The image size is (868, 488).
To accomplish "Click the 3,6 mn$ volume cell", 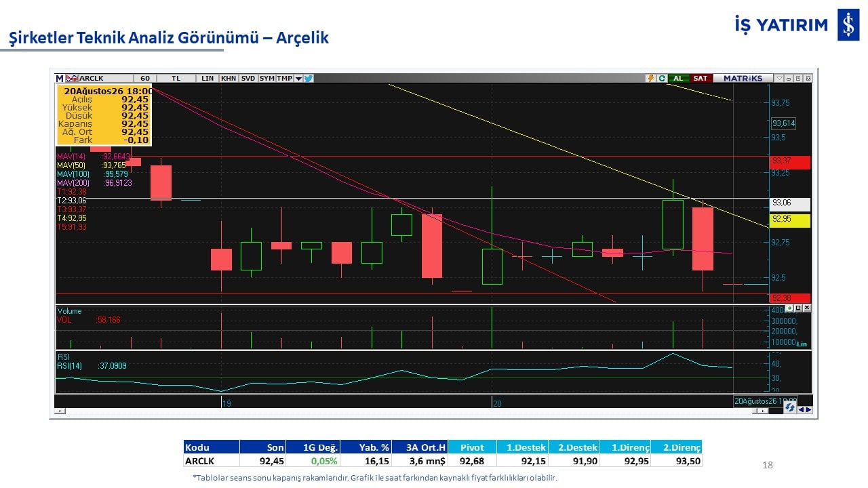I will click(x=420, y=461).
